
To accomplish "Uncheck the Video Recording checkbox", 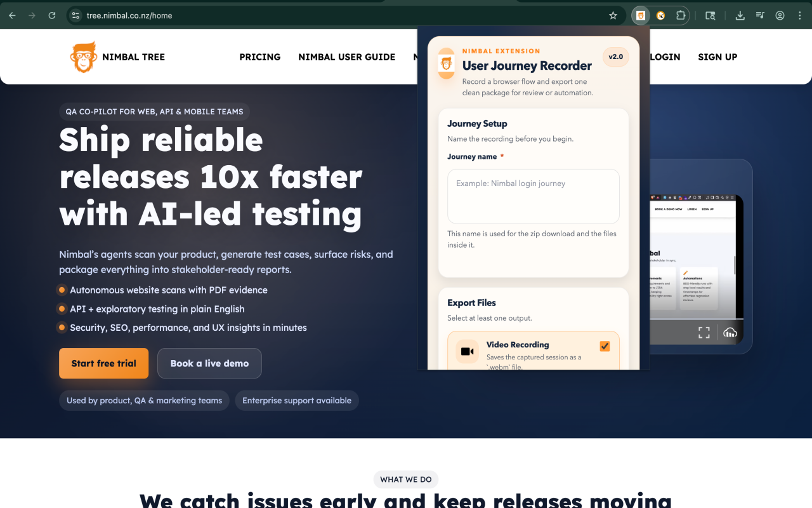I will [605, 346].
